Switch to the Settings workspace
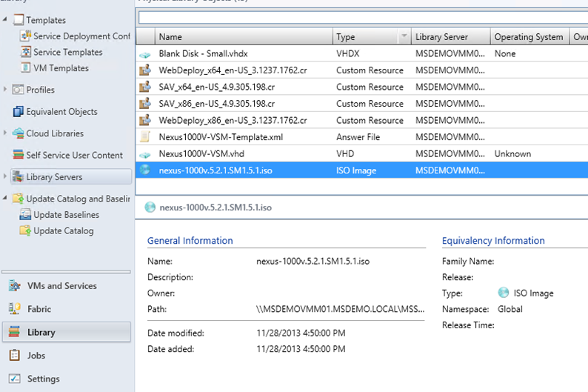The image size is (588, 392). pyautogui.click(x=67, y=379)
